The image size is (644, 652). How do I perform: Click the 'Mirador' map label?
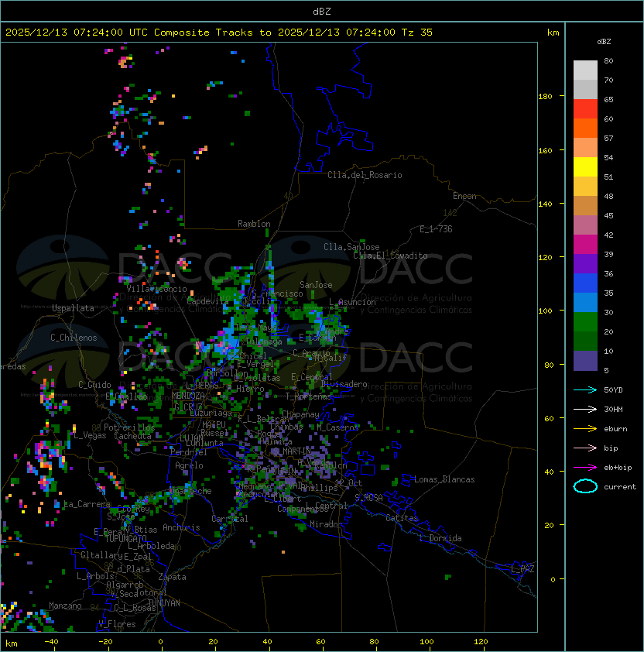click(326, 524)
